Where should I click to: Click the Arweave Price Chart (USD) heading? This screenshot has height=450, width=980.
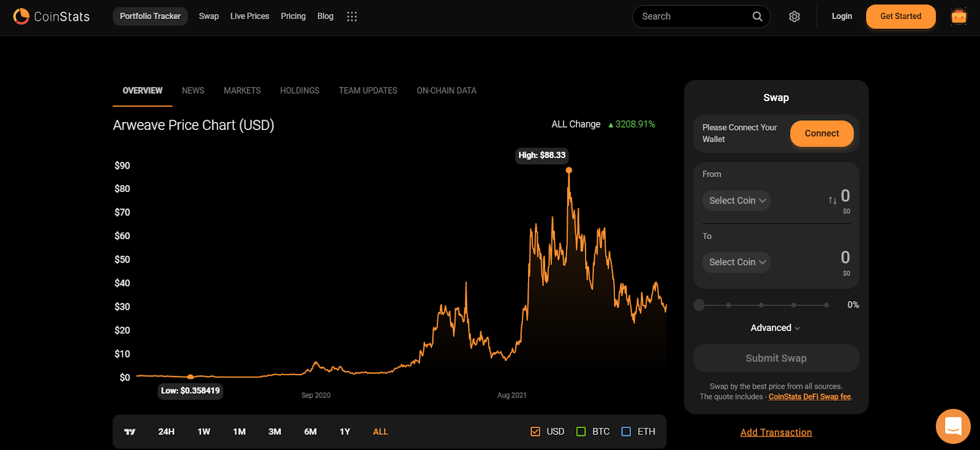194,125
